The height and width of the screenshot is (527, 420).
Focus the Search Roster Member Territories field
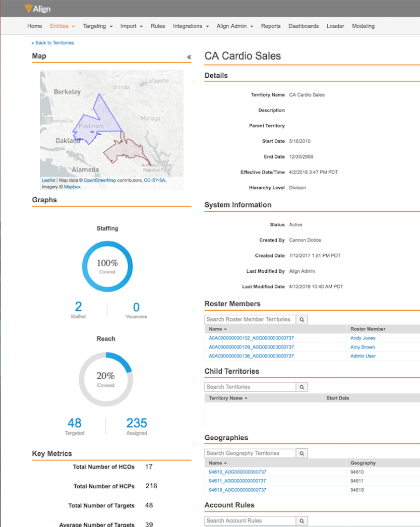(250, 320)
